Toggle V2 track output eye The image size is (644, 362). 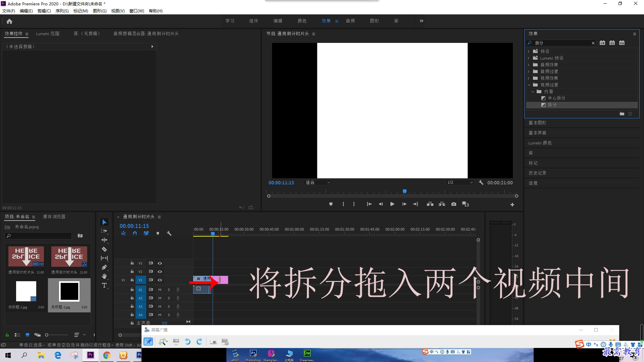tap(160, 271)
